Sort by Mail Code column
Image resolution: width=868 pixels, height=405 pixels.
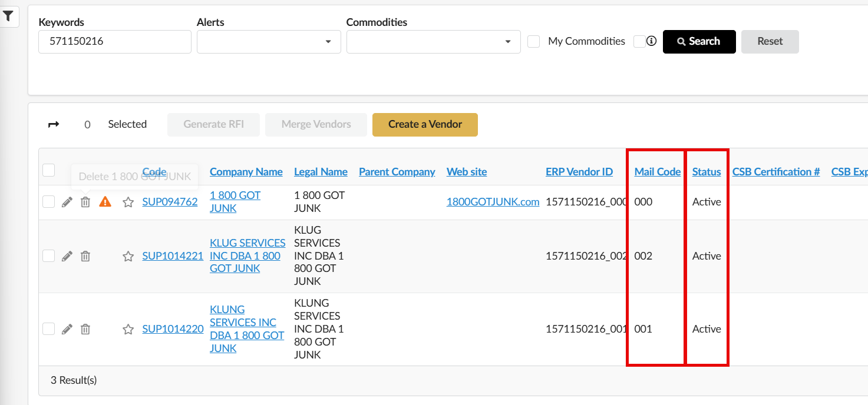pyautogui.click(x=658, y=172)
